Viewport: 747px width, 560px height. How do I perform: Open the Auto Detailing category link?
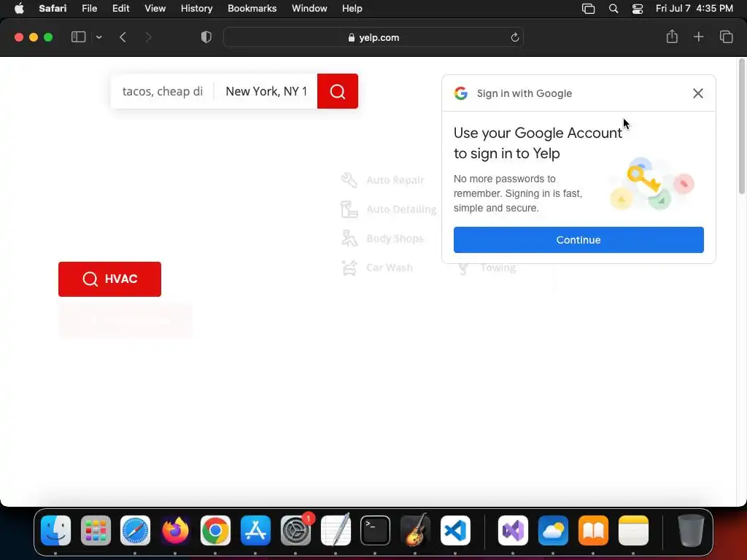coord(401,209)
